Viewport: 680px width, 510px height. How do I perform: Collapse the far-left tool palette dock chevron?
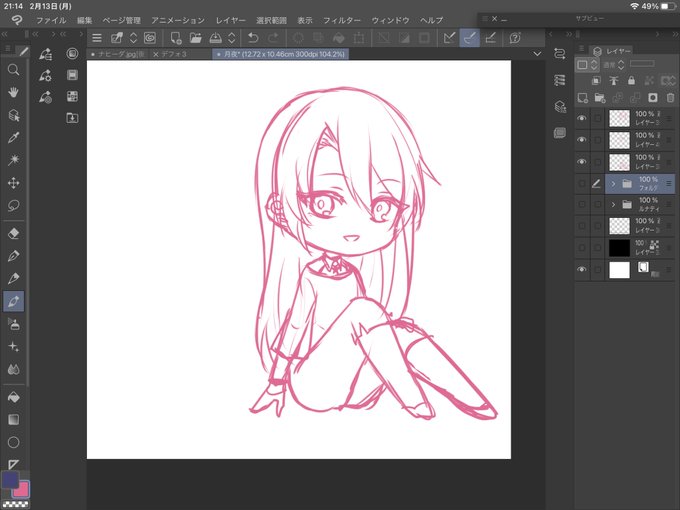pos(4,34)
